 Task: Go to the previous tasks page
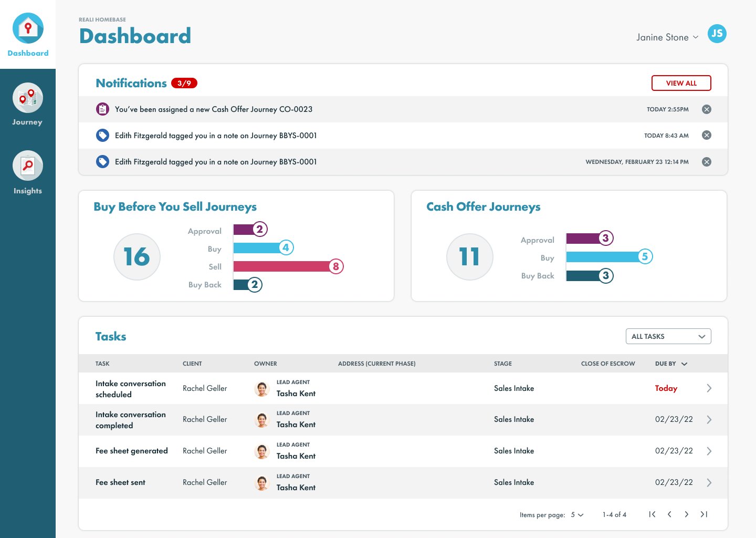[669, 514]
